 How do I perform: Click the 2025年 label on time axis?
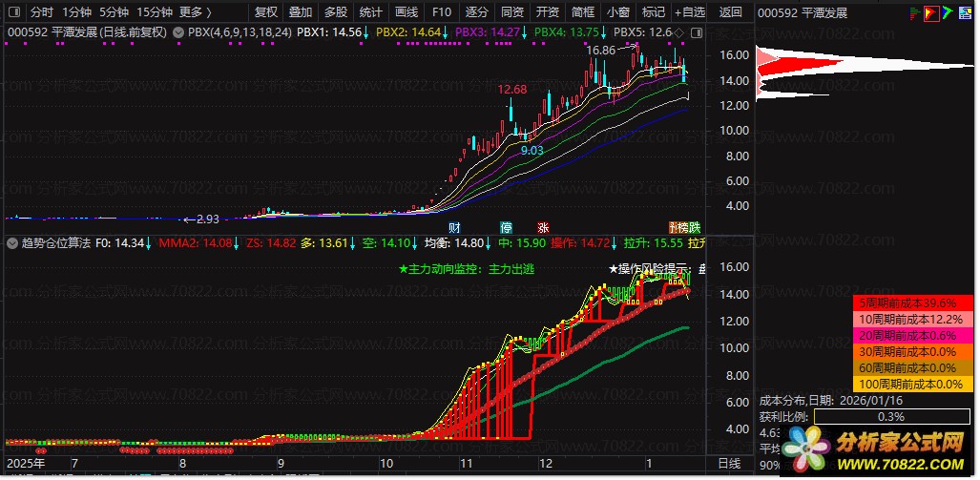pyautogui.click(x=26, y=464)
